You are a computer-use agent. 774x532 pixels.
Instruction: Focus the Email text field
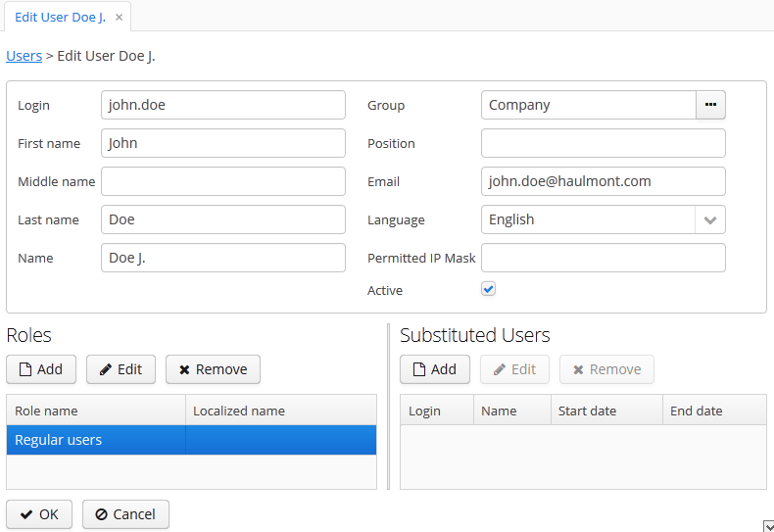pos(603,181)
